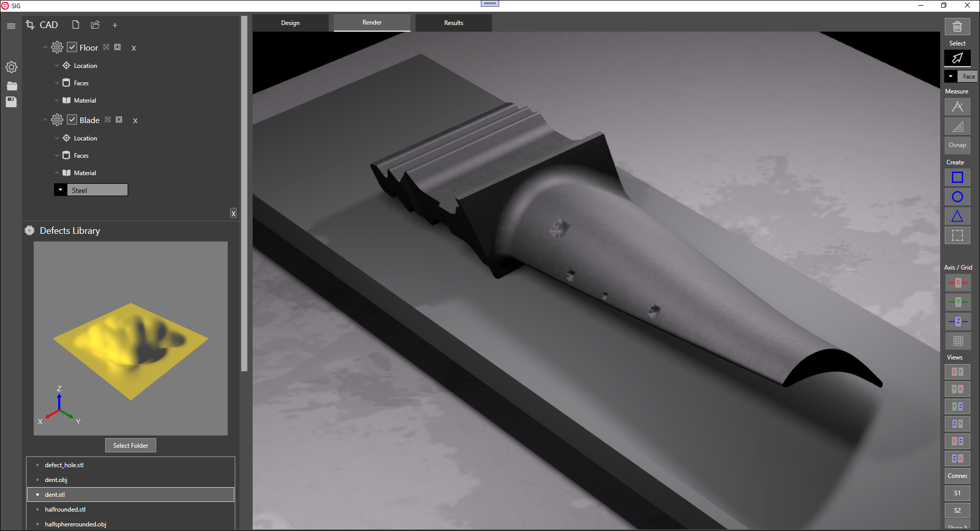
Task: Uncheck the Floor visibility checkbox
Action: 72,47
